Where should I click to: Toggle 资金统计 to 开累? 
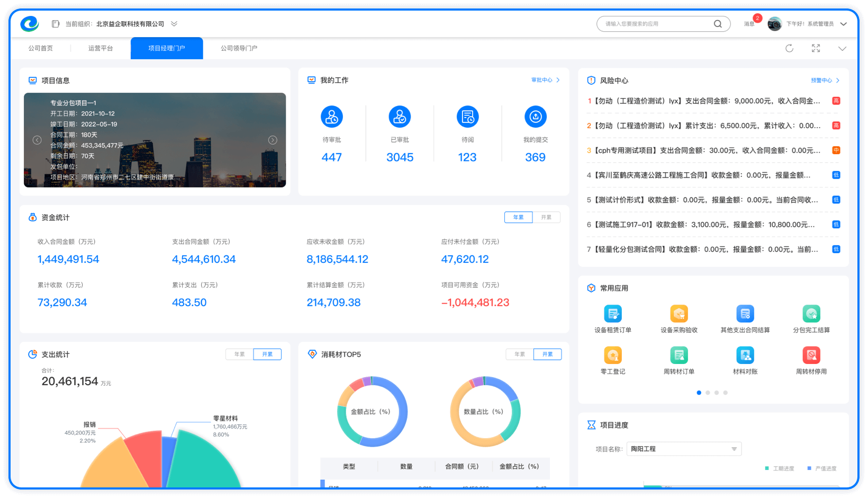click(x=546, y=217)
